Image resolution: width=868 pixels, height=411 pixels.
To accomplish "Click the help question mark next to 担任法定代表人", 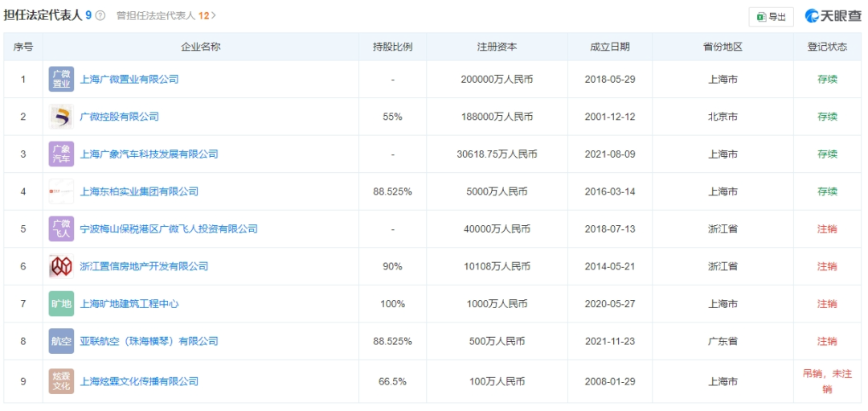I will pos(100,15).
